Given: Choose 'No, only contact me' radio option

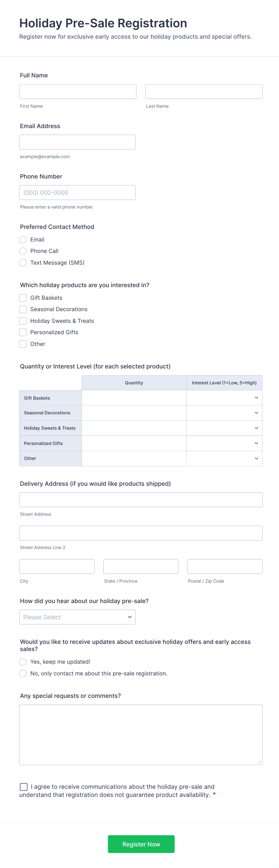Looking at the screenshot, I should (23, 673).
